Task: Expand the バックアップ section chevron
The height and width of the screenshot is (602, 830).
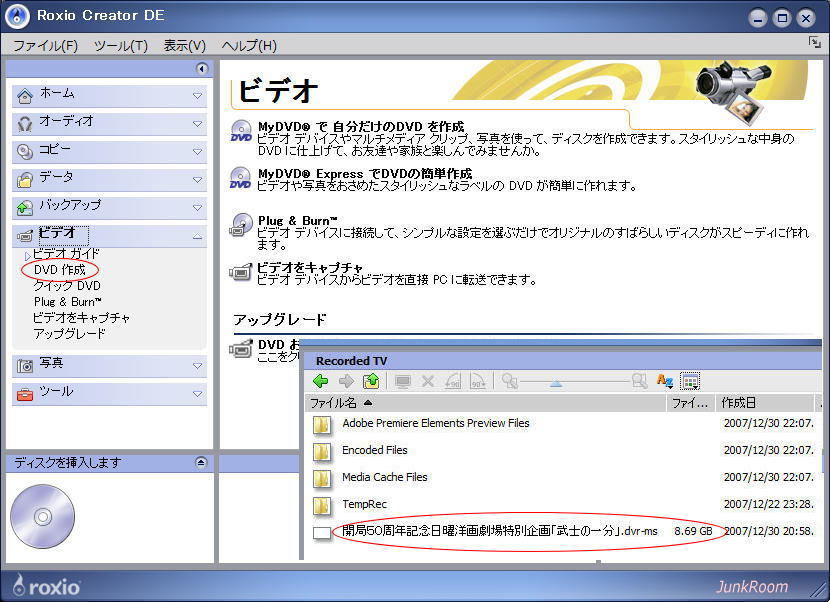Action: point(197,208)
